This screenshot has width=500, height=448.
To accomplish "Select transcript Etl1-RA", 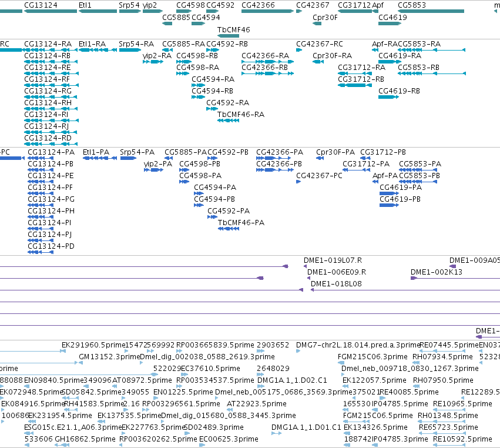I will [92, 44].
